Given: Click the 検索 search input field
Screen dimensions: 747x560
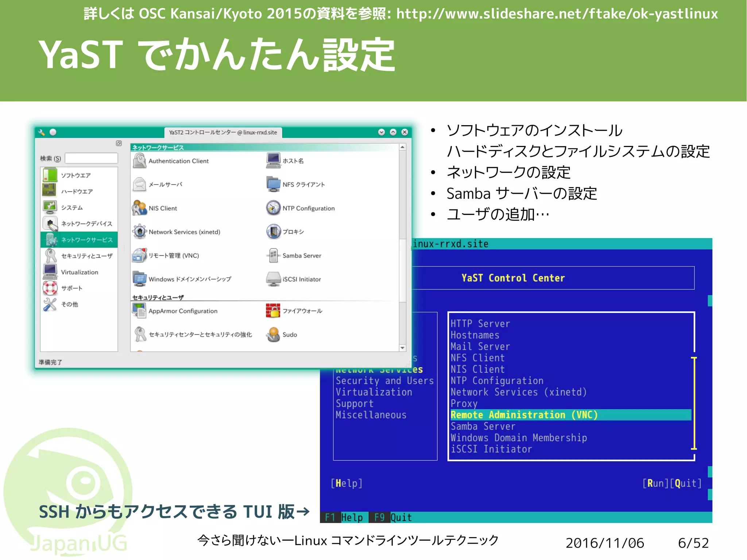Looking at the screenshot, I should tap(91, 158).
